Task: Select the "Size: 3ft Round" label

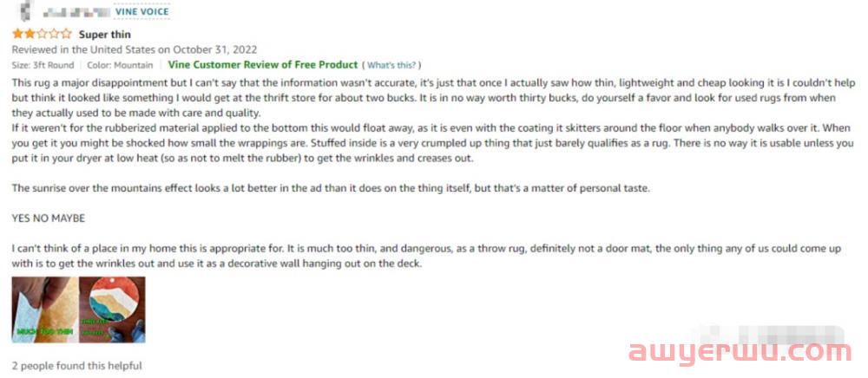Action: coord(43,65)
